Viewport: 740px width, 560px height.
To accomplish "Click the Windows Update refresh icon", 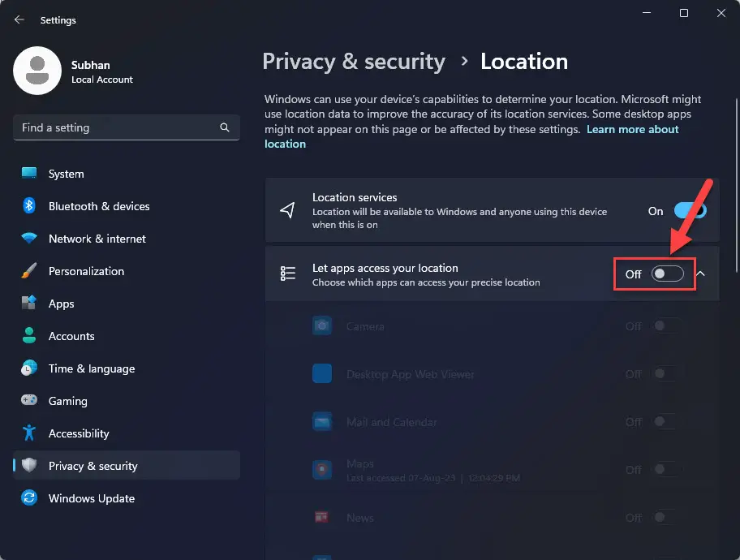I will tap(29, 498).
